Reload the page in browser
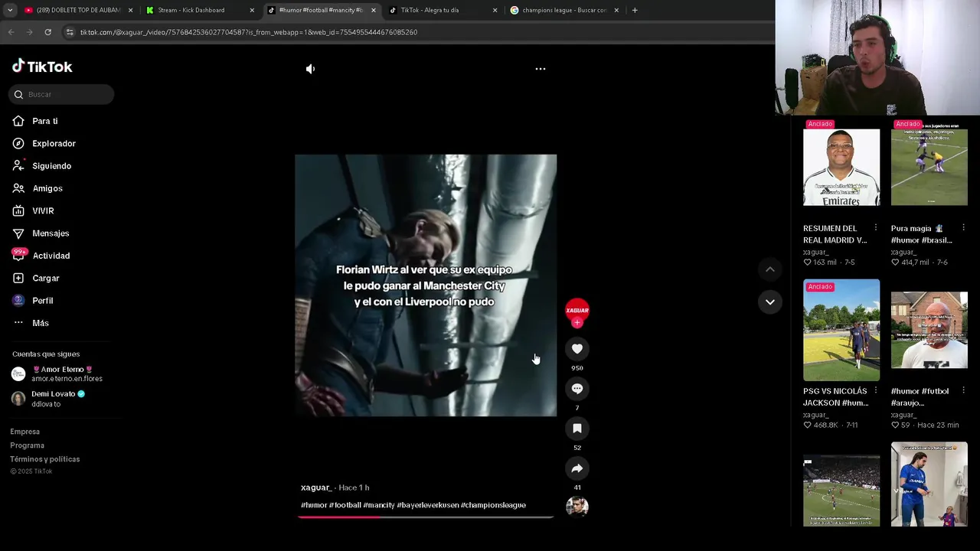 coord(47,32)
